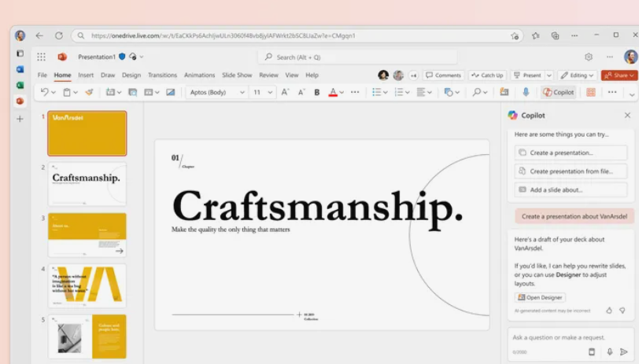Click the Dictate microphone in the ribbon

pos(526,92)
